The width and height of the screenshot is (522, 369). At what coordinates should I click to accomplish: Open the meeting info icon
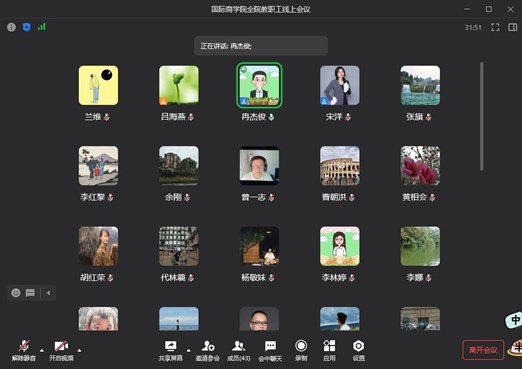pyautogui.click(x=11, y=27)
